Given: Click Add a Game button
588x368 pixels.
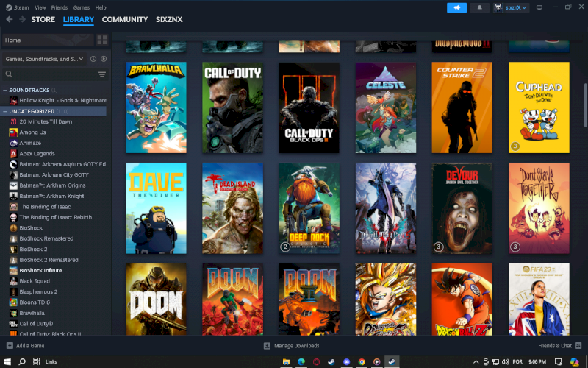Looking at the screenshot, I should [x=26, y=345].
